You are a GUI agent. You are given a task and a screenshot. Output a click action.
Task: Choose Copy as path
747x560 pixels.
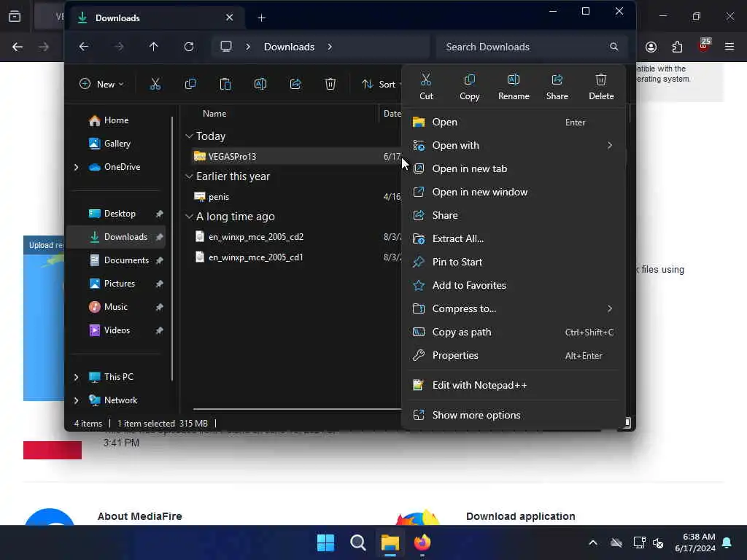(x=514, y=332)
